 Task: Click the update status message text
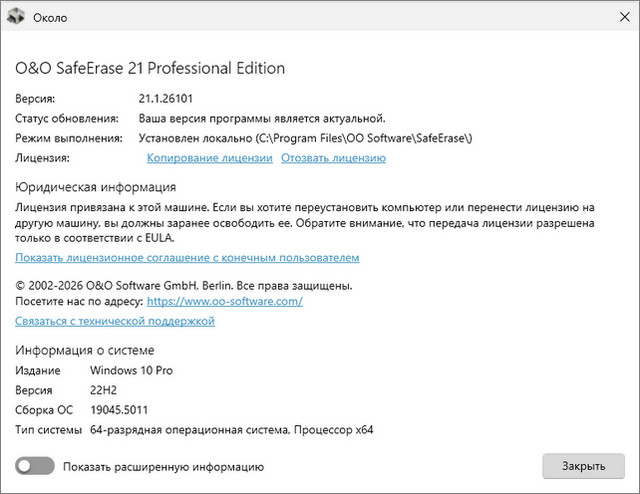261,119
